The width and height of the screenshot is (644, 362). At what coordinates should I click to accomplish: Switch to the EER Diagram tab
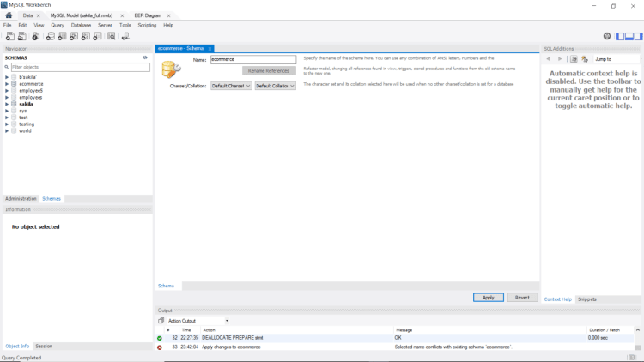click(x=148, y=15)
